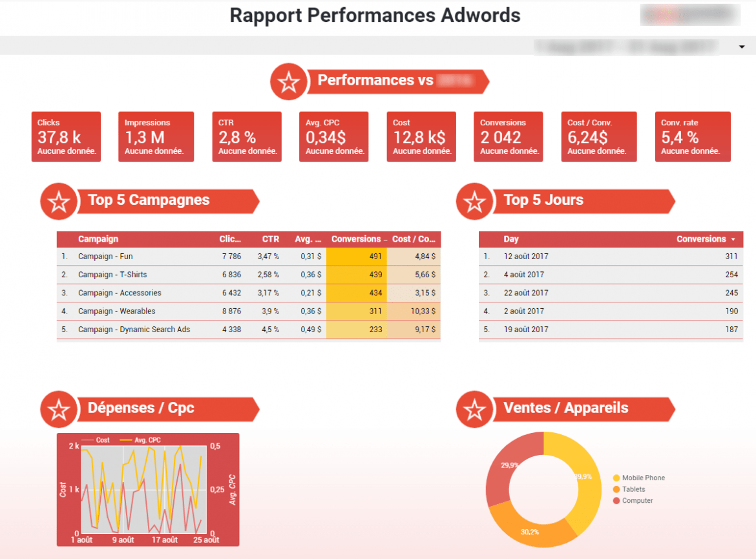Click the 10,33 $ cost cell

tap(414, 311)
